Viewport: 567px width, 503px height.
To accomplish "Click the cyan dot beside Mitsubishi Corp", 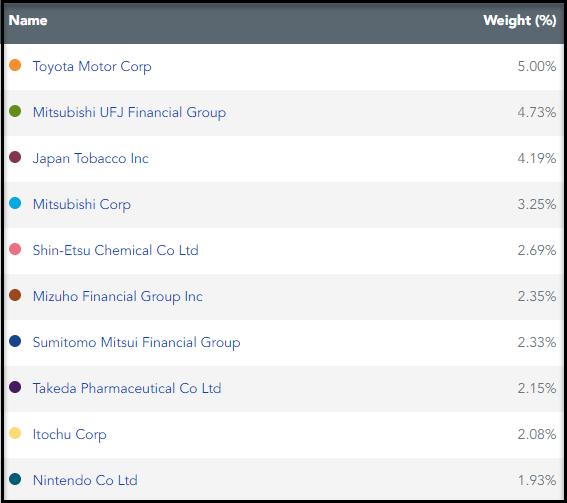I will (15, 203).
